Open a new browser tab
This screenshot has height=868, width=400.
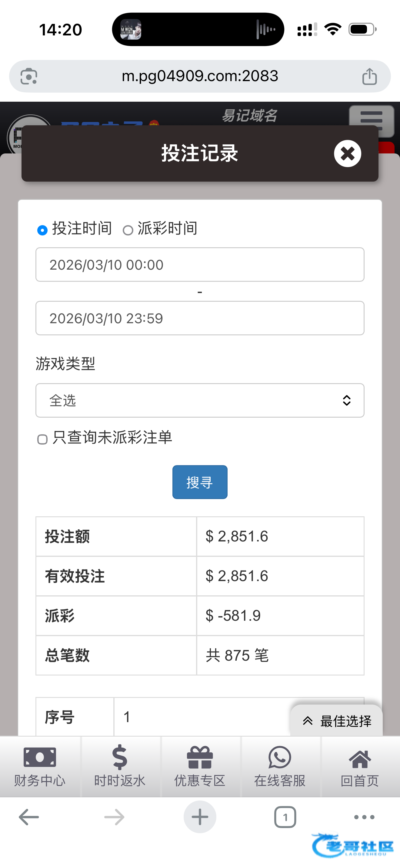(x=200, y=817)
